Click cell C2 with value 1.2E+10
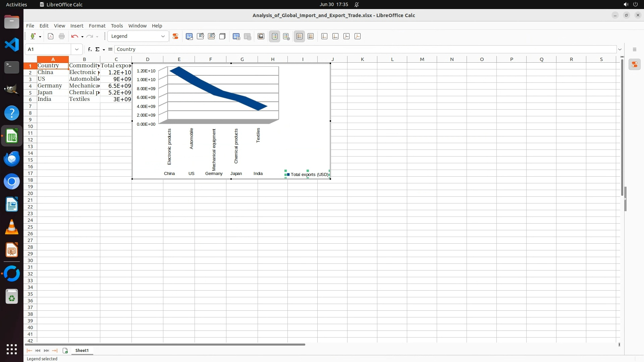 tap(116, 72)
